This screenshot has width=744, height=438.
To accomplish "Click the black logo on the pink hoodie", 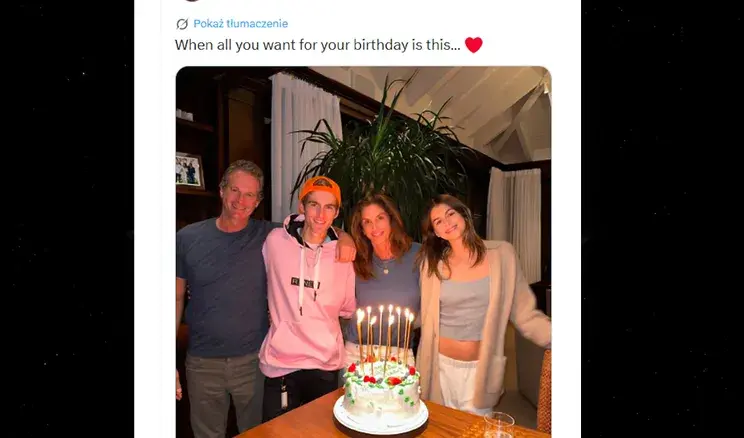I will 305,283.
